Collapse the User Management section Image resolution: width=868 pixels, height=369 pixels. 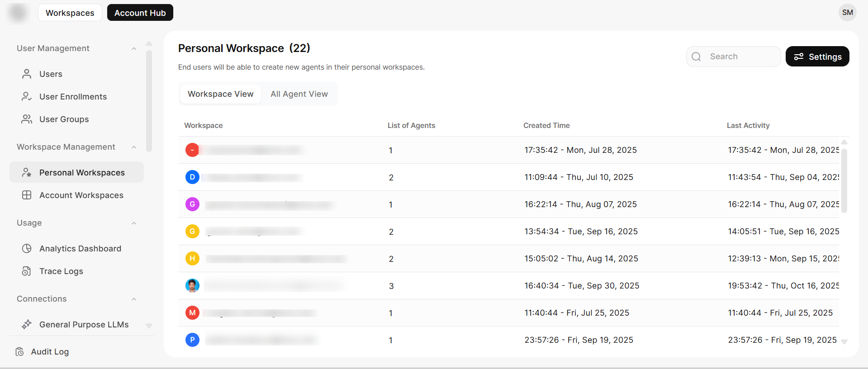pos(134,48)
